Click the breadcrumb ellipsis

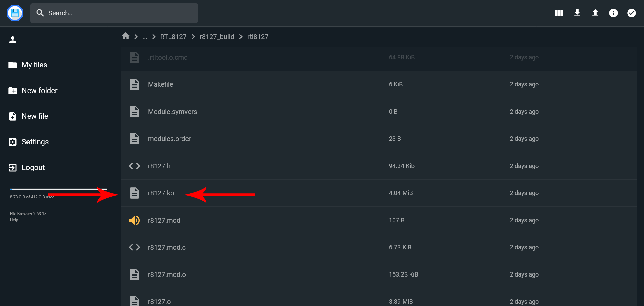(x=145, y=37)
